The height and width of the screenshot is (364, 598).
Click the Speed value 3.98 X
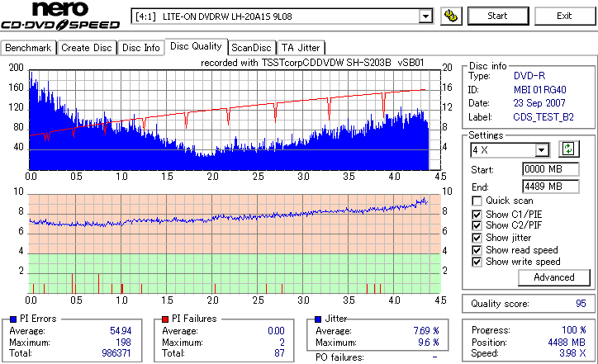tap(572, 353)
